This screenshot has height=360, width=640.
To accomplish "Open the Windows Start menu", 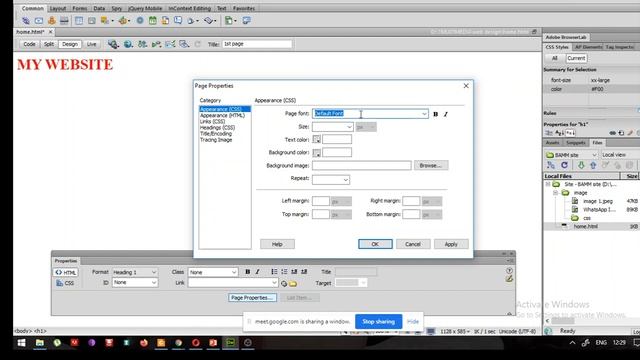I will click(21, 343).
